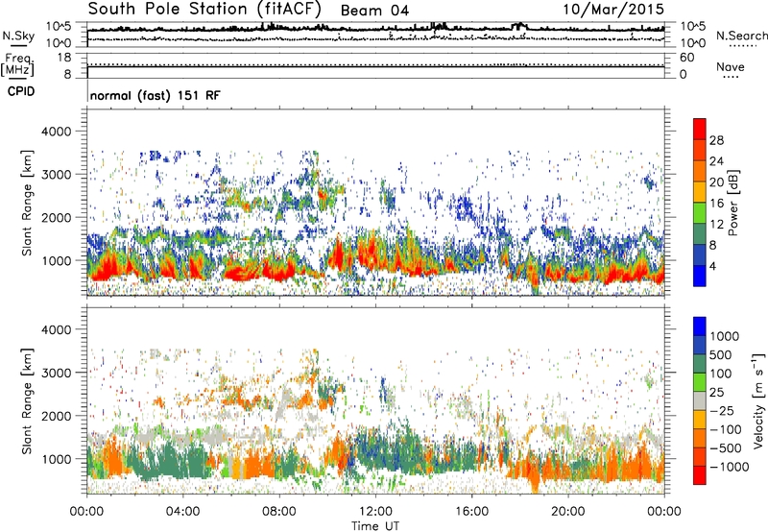Viewport: 768px width, 532px height.
Task: Click the "Slant Range [km]" label of velocity panel
Action: 27,400
